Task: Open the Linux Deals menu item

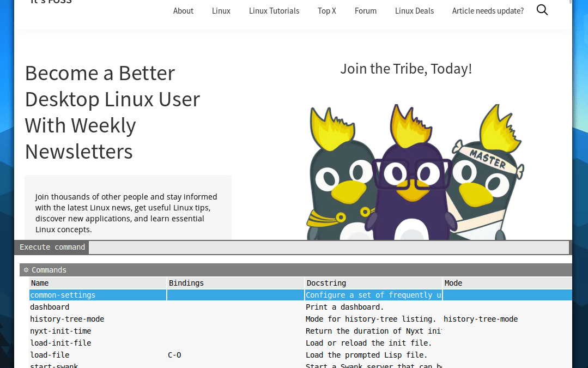Action: pos(414,11)
